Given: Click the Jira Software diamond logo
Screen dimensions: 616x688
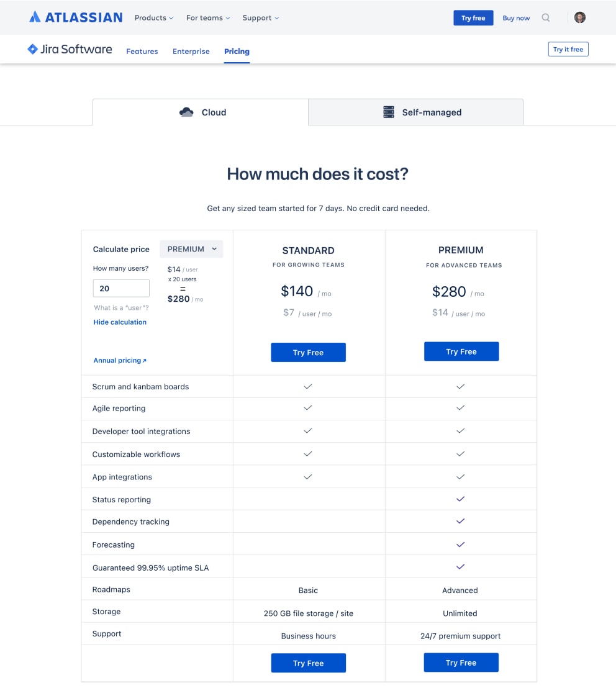Looking at the screenshot, I should [x=32, y=48].
